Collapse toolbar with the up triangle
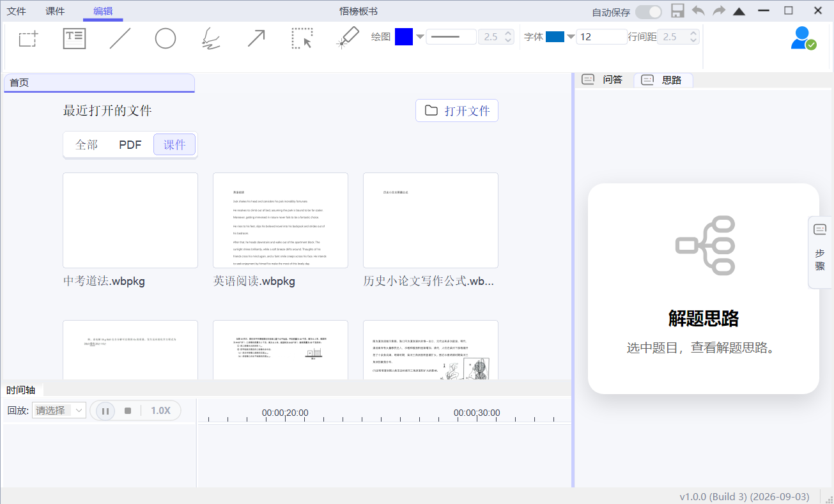 click(x=739, y=11)
